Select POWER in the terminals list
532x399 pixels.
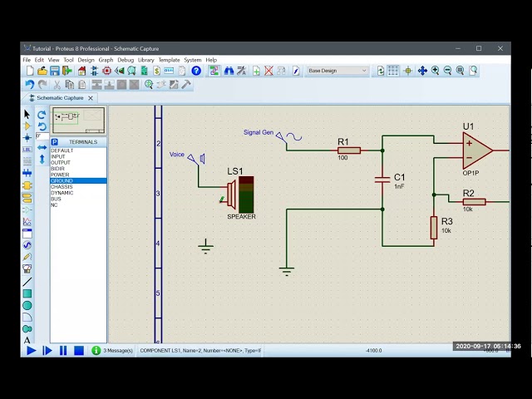(60, 175)
